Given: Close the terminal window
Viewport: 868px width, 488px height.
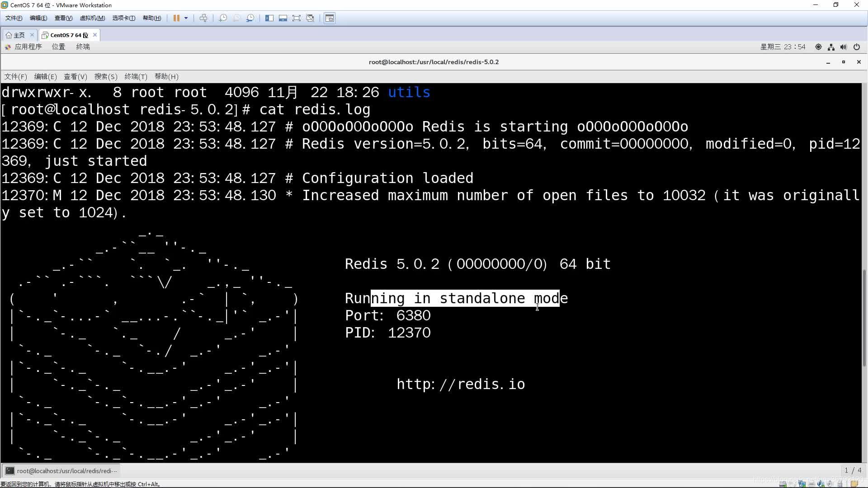Looking at the screenshot, I should tap(859, 62).
